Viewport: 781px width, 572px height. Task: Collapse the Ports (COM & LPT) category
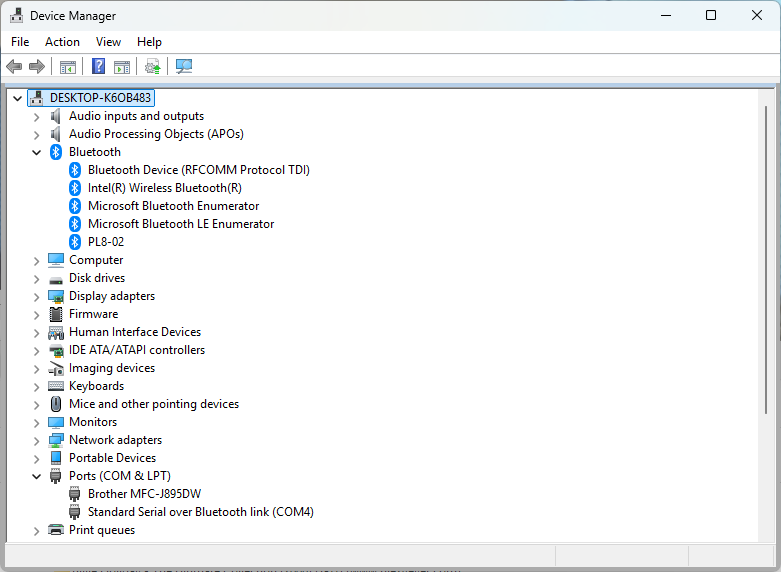[37, 476]
